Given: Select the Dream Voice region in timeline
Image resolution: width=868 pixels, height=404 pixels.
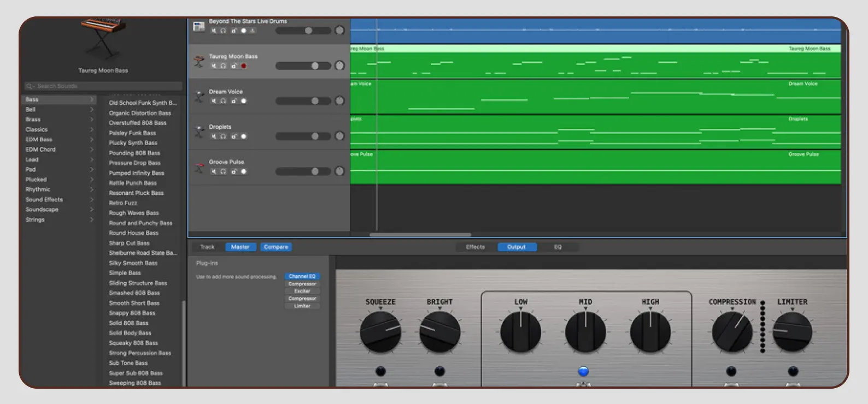Looking at the screenshot, I should click(595, 97).
